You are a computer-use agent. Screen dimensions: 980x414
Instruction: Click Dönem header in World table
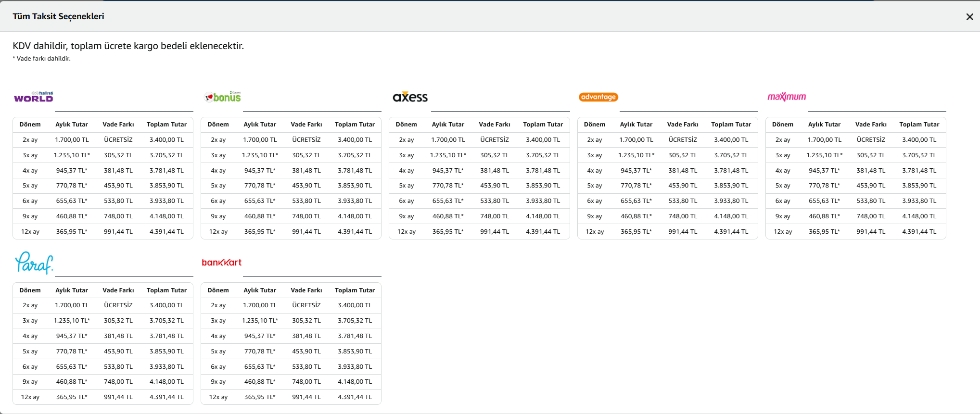[30, 125]
